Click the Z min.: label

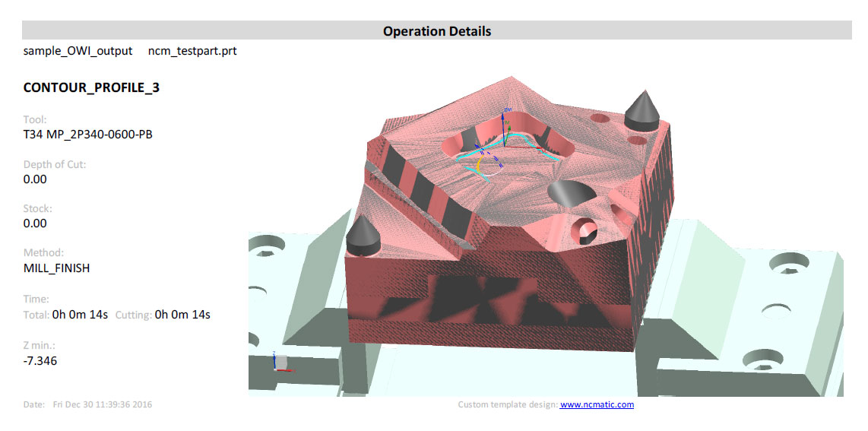point(40,346)
